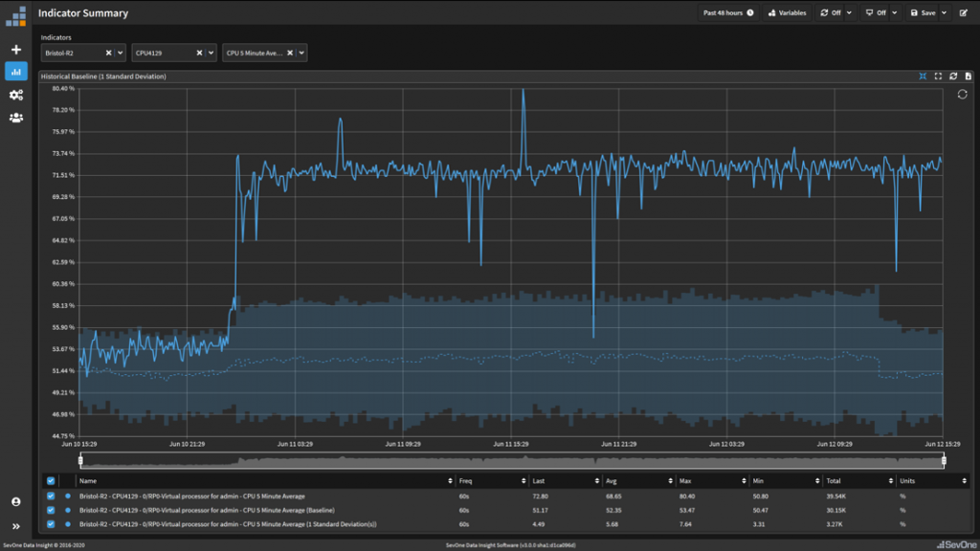Clear the CPU 5 Minute Average selection
980x551 pixels.
(x=290, y=54)
